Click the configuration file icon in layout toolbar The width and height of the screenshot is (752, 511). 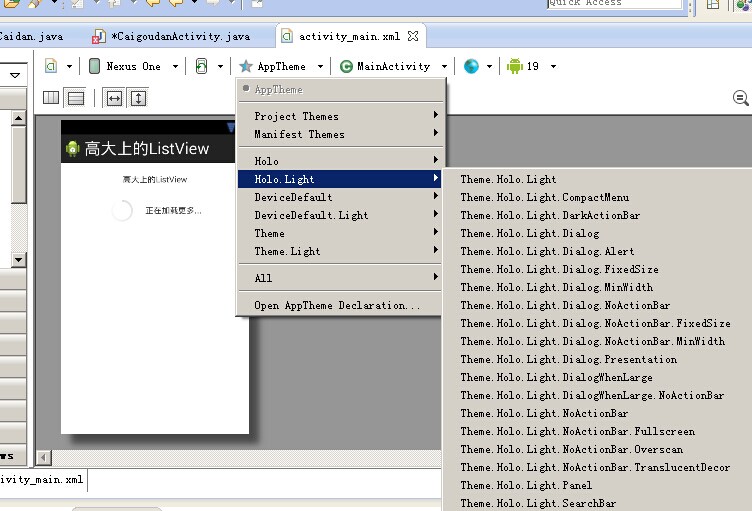click(x=50, y=66)
